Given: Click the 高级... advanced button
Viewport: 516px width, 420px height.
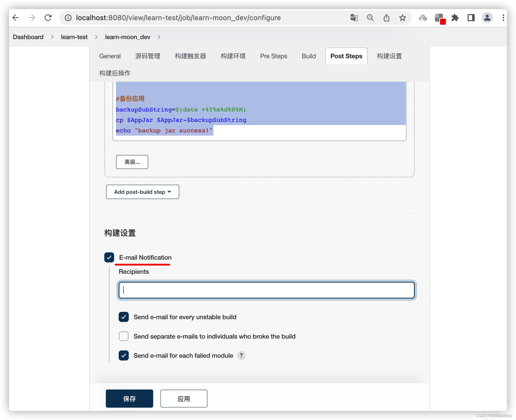Looking at the screenshot, I should pyautogui.click(x=132, y=162).
